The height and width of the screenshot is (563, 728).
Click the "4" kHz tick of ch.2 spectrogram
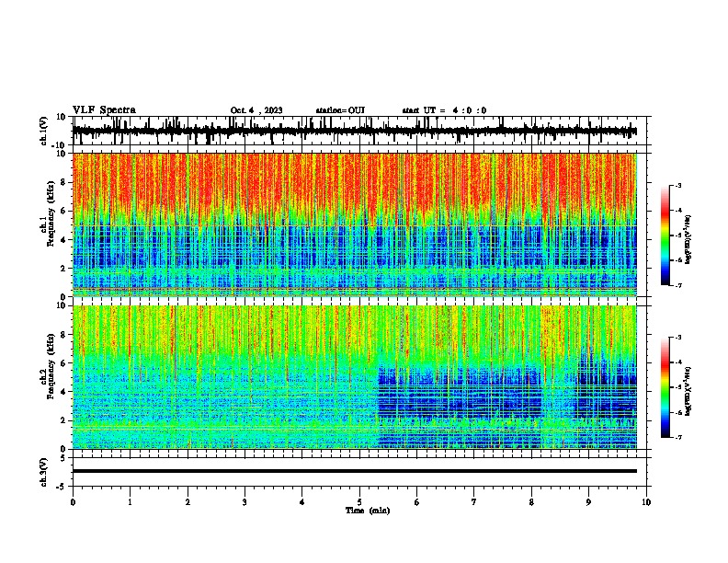[x=64, y=392]
